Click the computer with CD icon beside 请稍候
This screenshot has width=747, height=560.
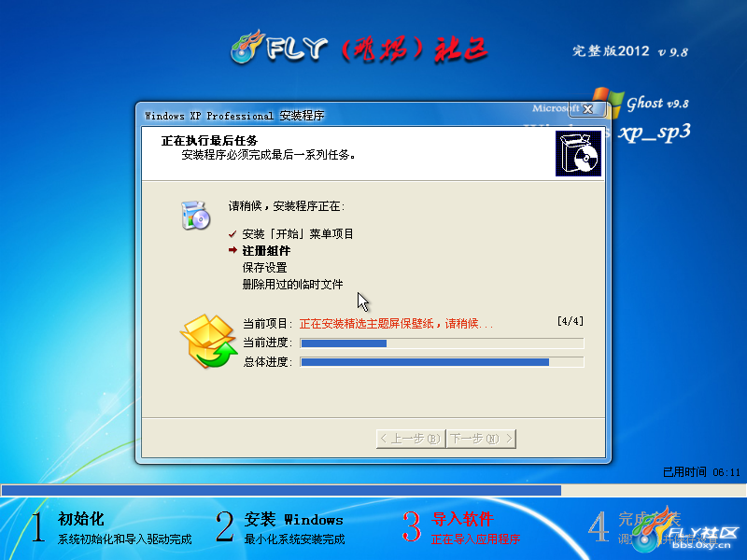(195, 216)
